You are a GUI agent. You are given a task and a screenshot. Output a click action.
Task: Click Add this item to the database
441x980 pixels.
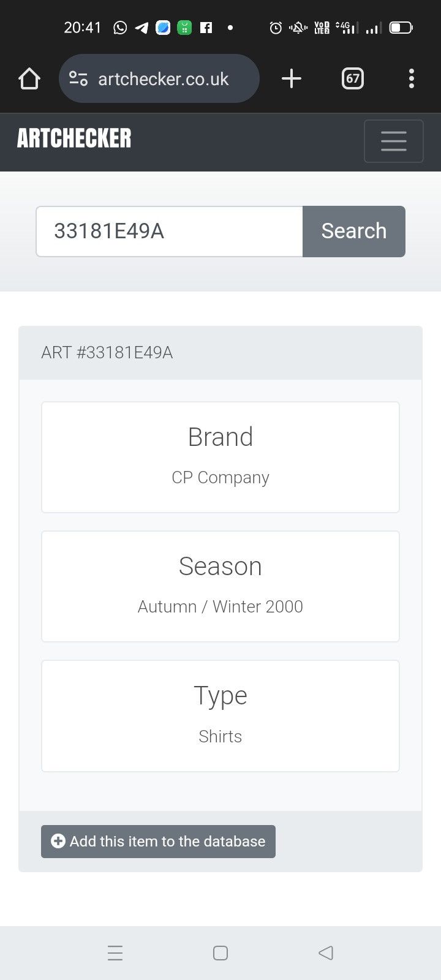tap(158, 842)
